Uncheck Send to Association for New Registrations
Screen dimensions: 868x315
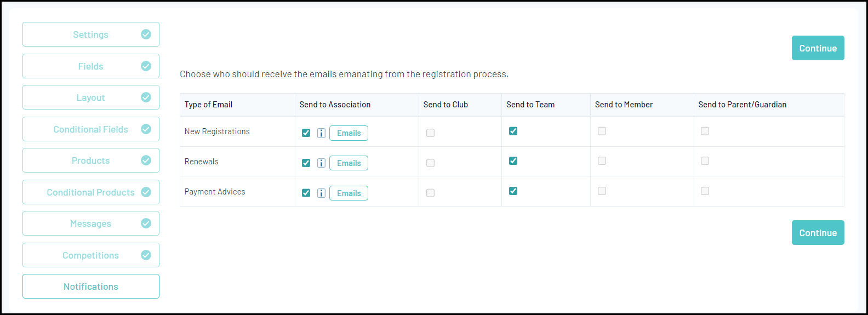pos(306,133)
